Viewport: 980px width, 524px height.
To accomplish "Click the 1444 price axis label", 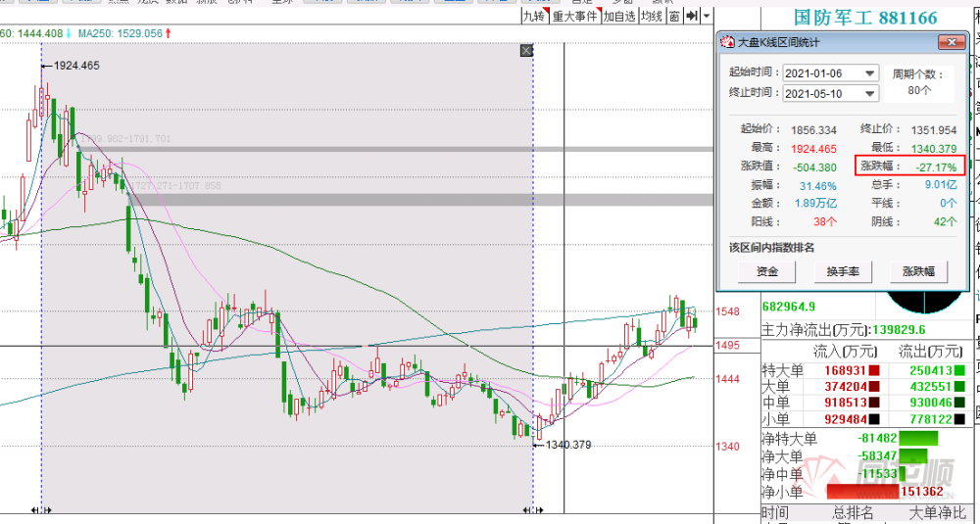I will coord(727,378).
